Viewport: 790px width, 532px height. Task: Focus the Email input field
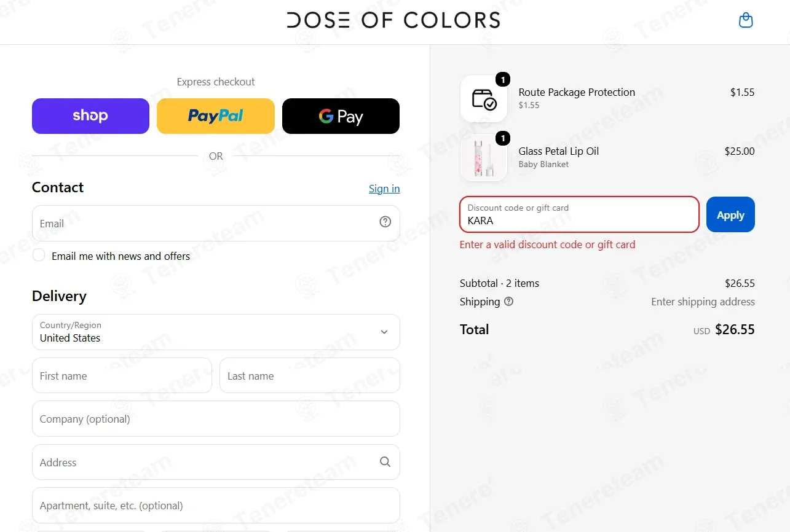(216, 223)
